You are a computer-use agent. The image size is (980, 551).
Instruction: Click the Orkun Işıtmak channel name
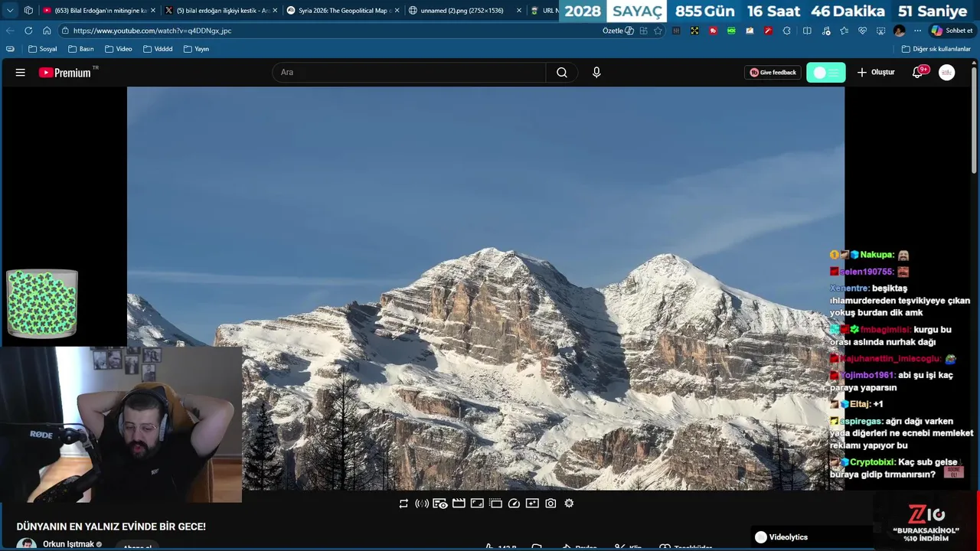[68, 544]
